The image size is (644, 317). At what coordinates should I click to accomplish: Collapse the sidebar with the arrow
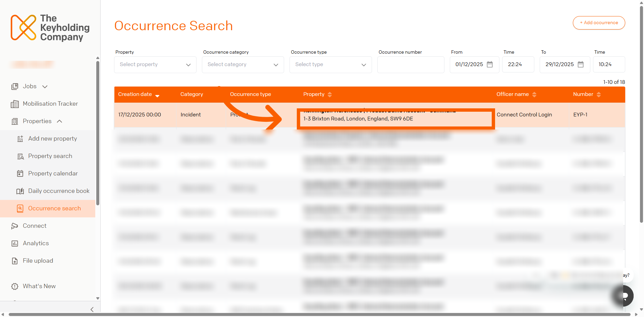tap(92, 310)
